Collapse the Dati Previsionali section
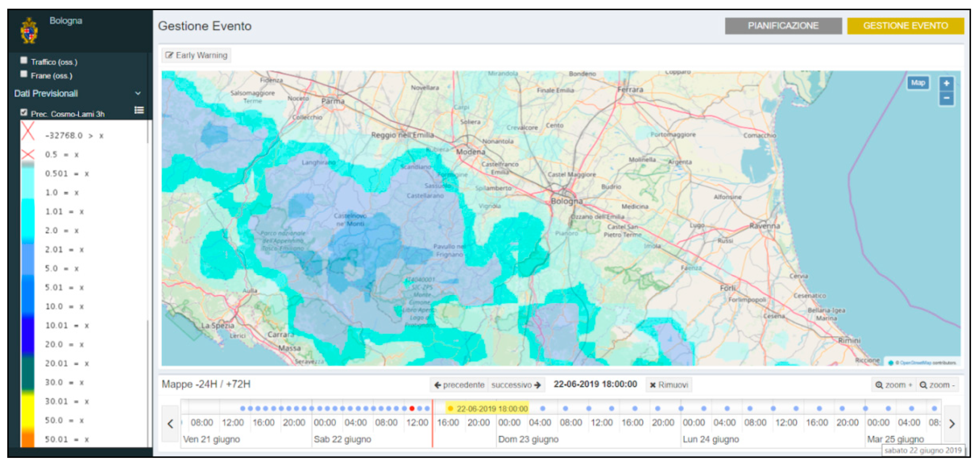Image resolution: width=980 pixels, height=466 pixels. point(138,93)
